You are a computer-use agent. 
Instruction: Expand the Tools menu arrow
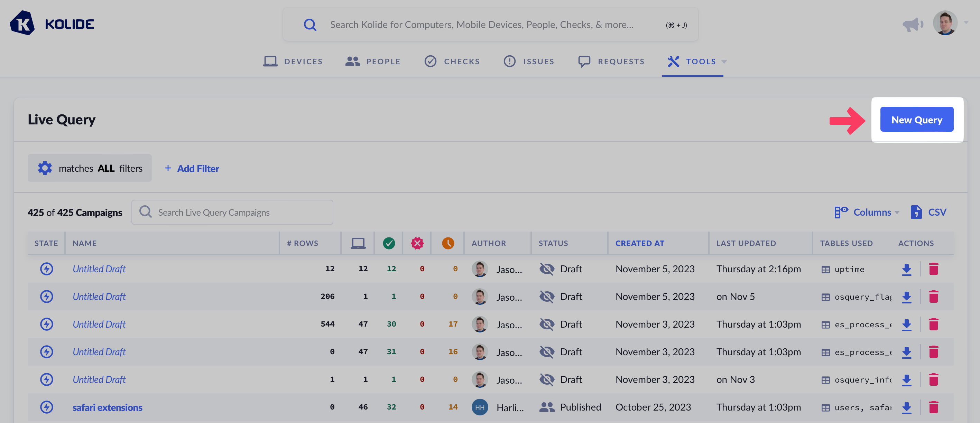click(x=724, y=62)
